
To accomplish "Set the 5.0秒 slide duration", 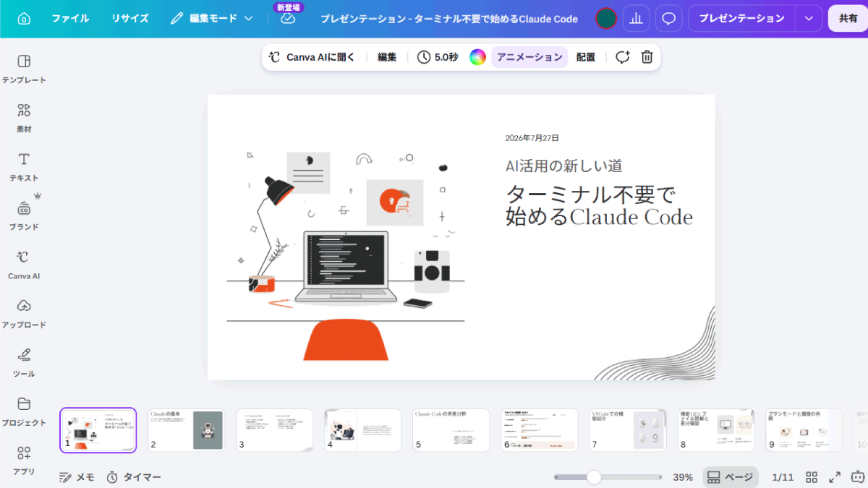I will pyautogui.click(x=438, y=57).
